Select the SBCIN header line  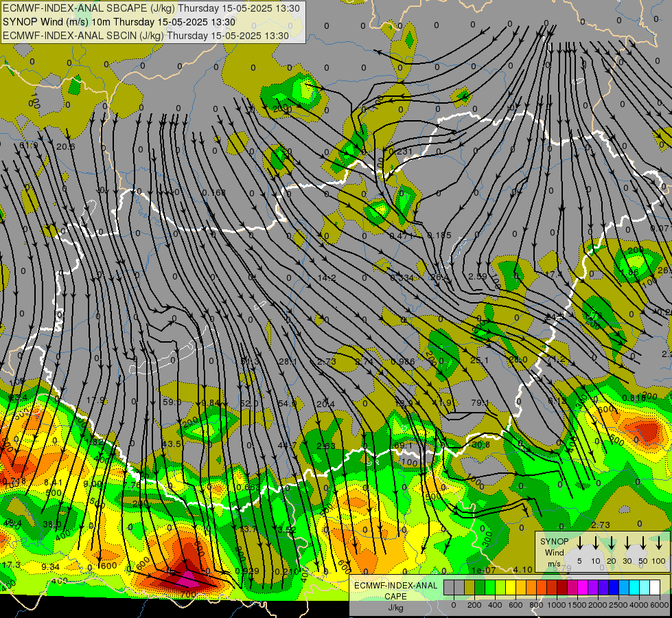tap(146, 36)
